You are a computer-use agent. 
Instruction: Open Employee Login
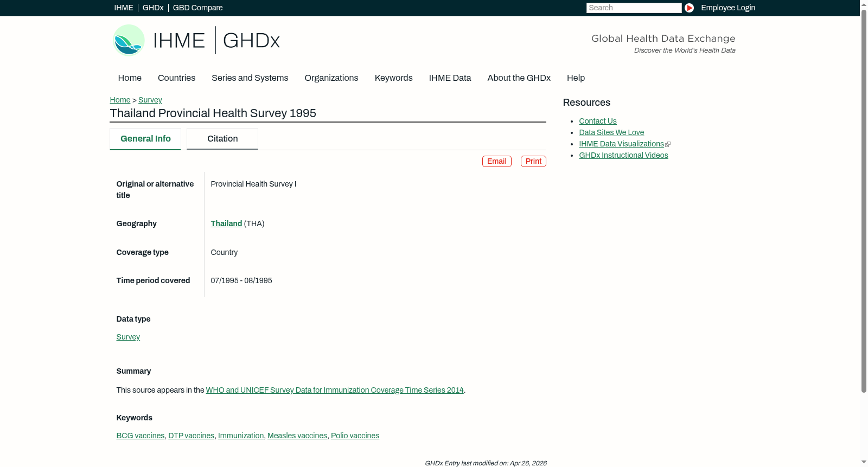click(x=728, y=8)
